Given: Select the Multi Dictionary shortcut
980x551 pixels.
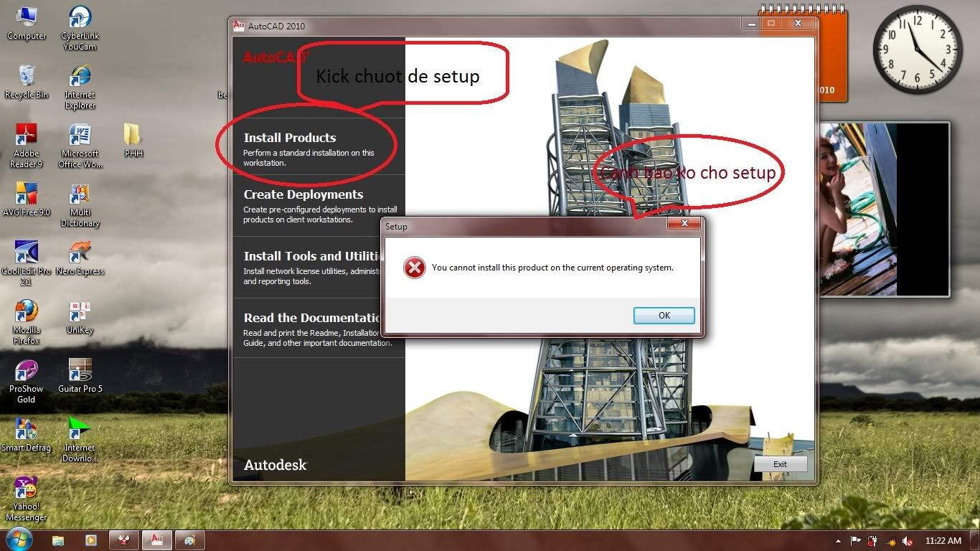Looking at the screenshot, I should coord(80,205).
